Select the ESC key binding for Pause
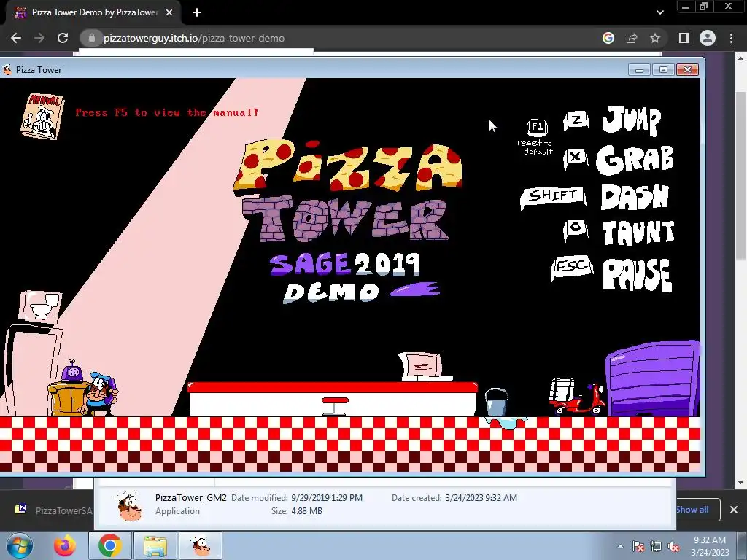The height and width of the screenshot is (560, 747). 572,267
